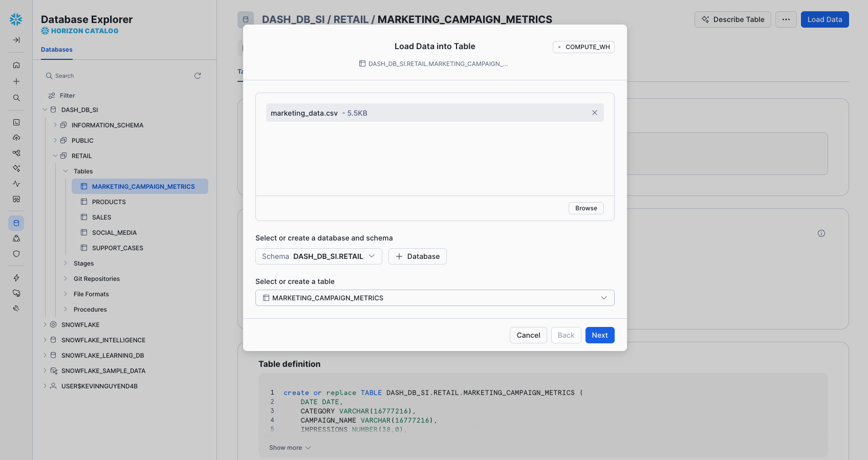Browse for files to upload

click(x=586, y=208)
